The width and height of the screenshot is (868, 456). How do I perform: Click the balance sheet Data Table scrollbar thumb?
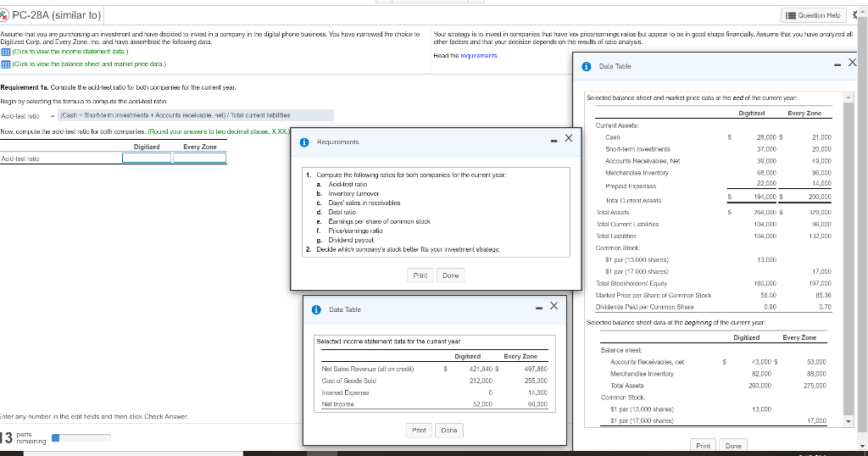coord(848,259)
